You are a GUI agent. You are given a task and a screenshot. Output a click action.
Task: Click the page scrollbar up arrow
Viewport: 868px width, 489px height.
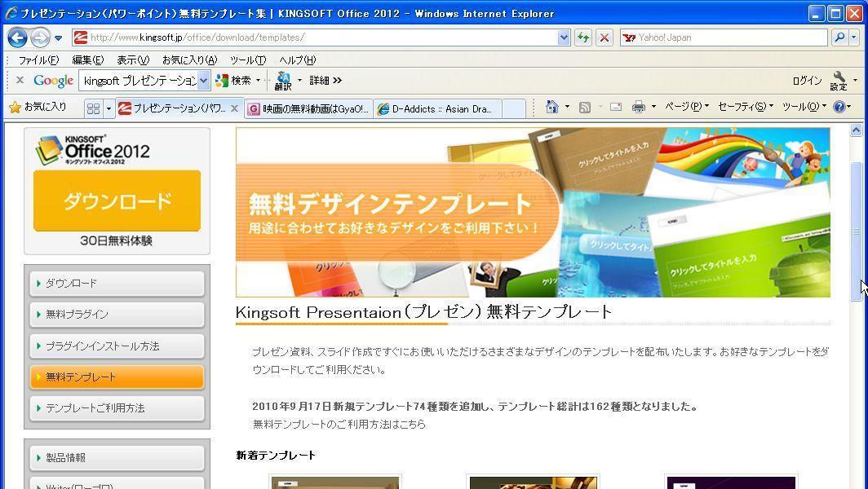point(856,130)
